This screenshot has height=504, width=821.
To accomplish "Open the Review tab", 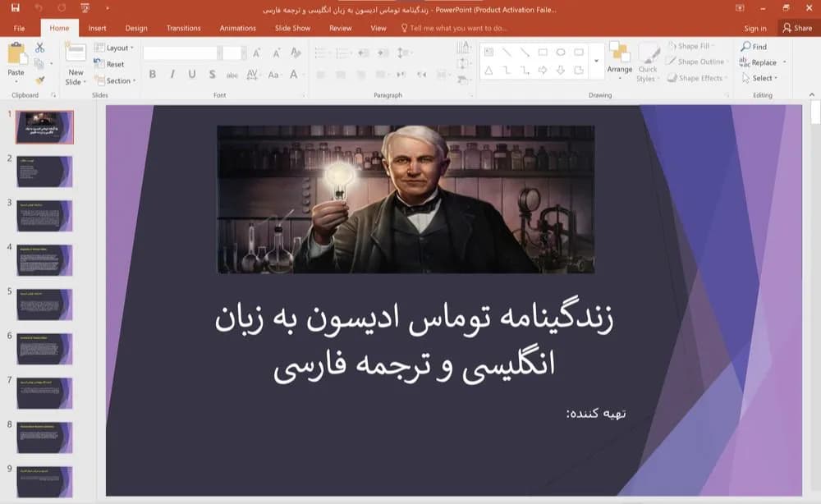I will [341, 28].
